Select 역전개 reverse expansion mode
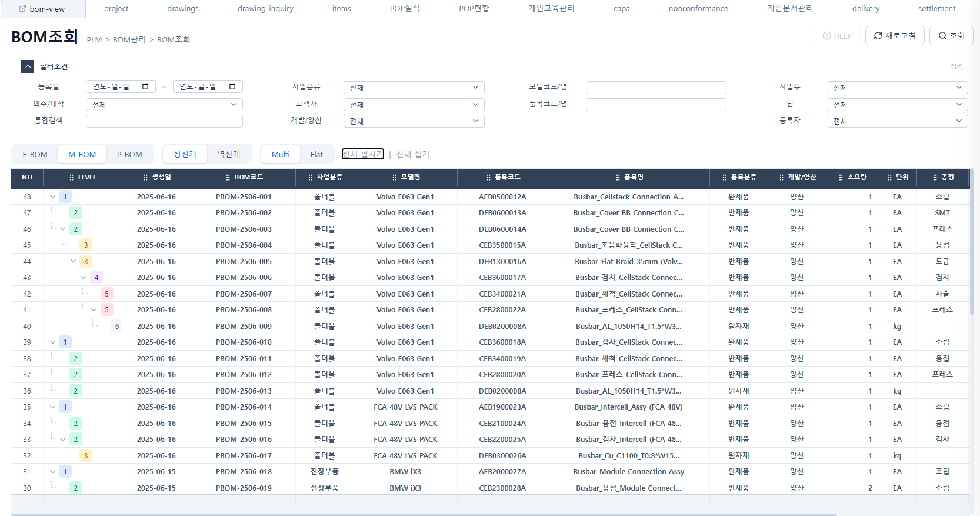Image resolution: width=980 pixels, height=516 pixels. click(x=229, y=154)
